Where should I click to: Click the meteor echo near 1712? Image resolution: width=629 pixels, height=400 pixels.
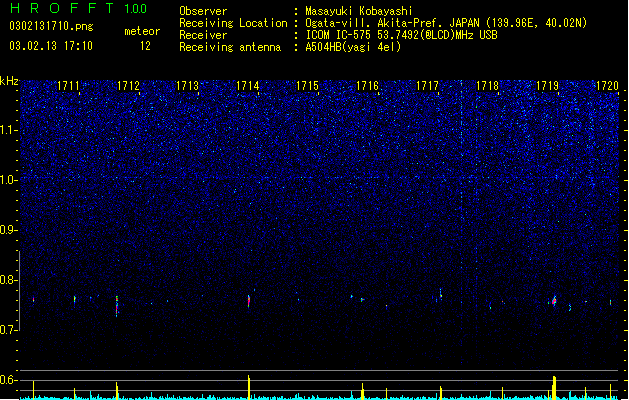tap(117, 307)
